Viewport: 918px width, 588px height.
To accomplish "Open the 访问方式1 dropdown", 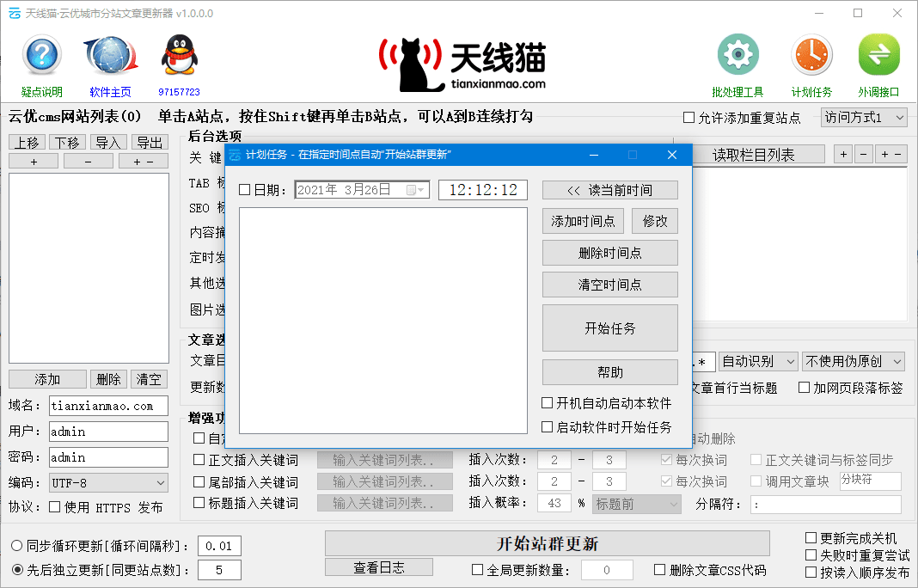I will 864,118.
